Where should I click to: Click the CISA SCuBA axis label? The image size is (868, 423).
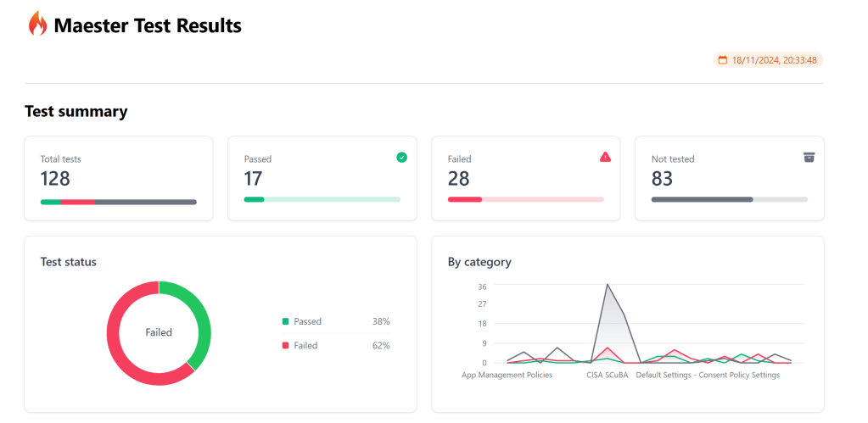pos(607,375)
